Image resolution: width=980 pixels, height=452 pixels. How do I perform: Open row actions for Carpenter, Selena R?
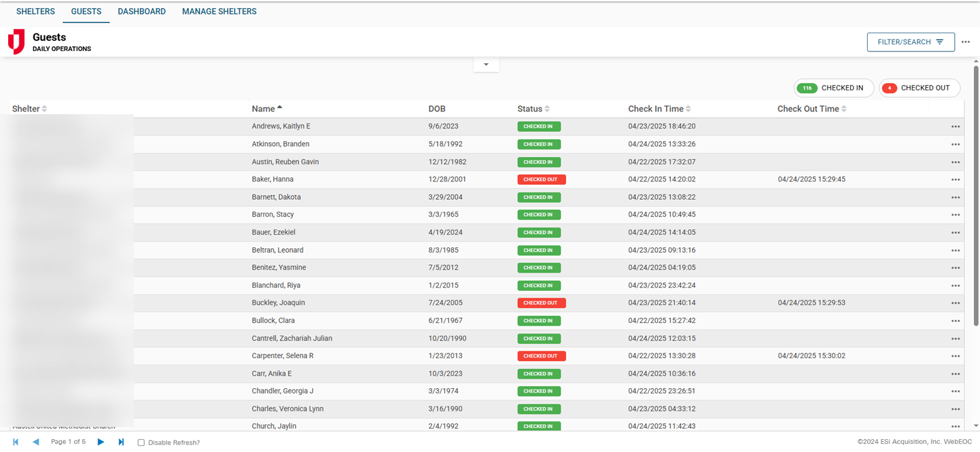[955, 356]
